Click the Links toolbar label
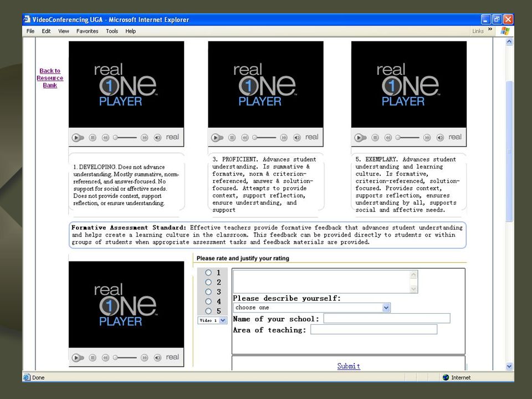Viewport: 532px width, 399px height. coord(478,31)
